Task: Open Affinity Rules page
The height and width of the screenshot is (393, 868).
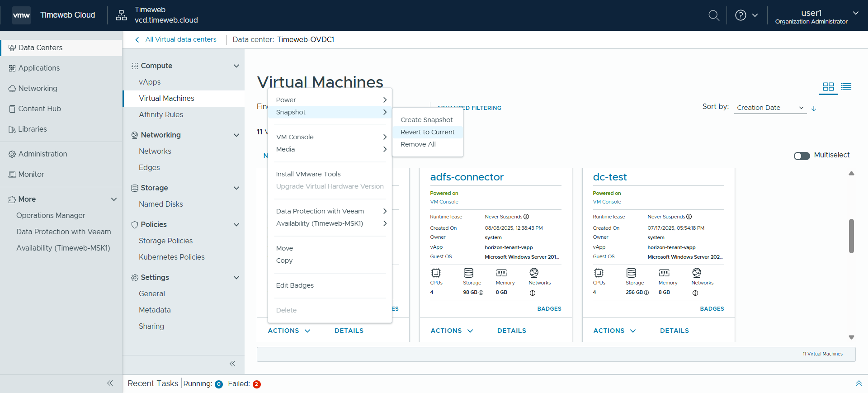Action: coord(161,115)
